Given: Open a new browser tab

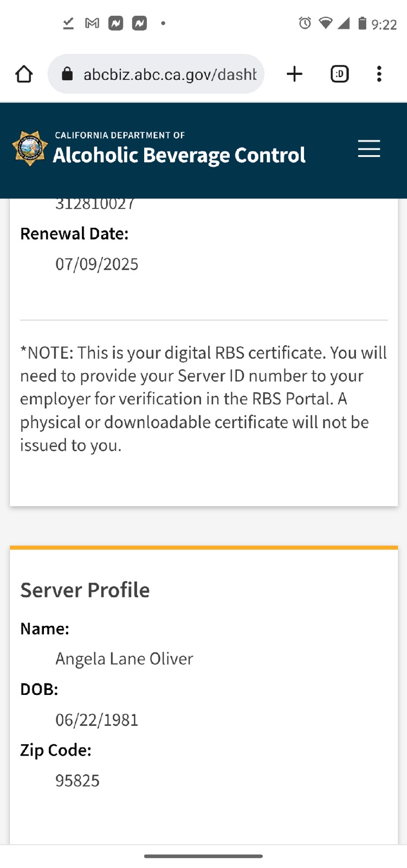Looking at the screenshot, I should tap(294, 74).
